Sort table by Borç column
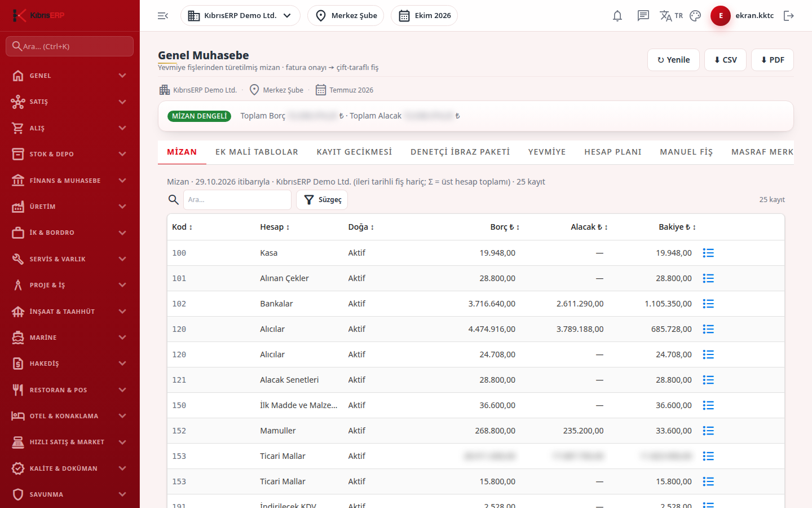This screenshot has width=812, height=508. pos(505,227)
